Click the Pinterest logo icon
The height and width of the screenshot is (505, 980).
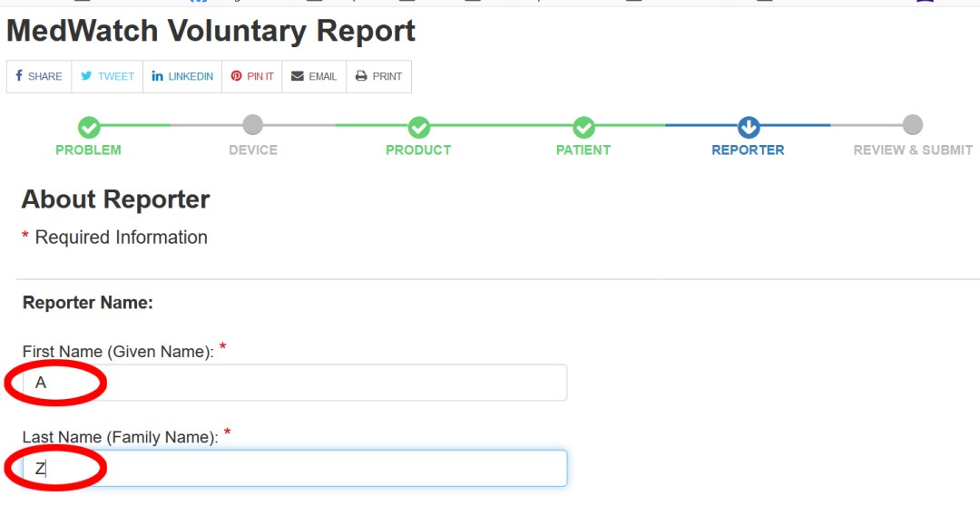tap(236, 75)
